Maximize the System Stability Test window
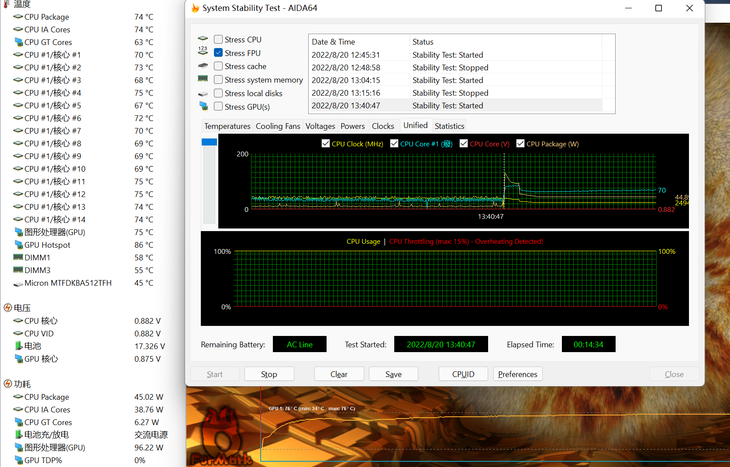Image resolution: width=730 pixels, height=467 pixels. tap(658, 8)
